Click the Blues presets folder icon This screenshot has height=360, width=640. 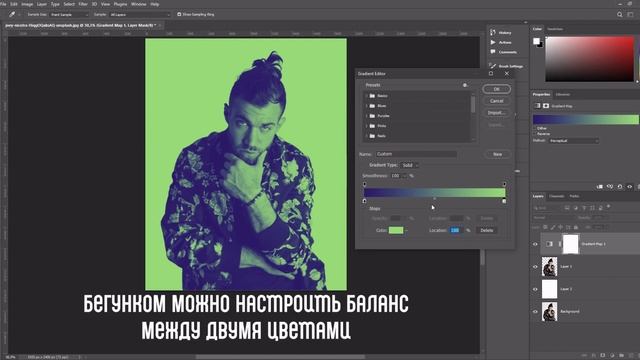(372, 106)
